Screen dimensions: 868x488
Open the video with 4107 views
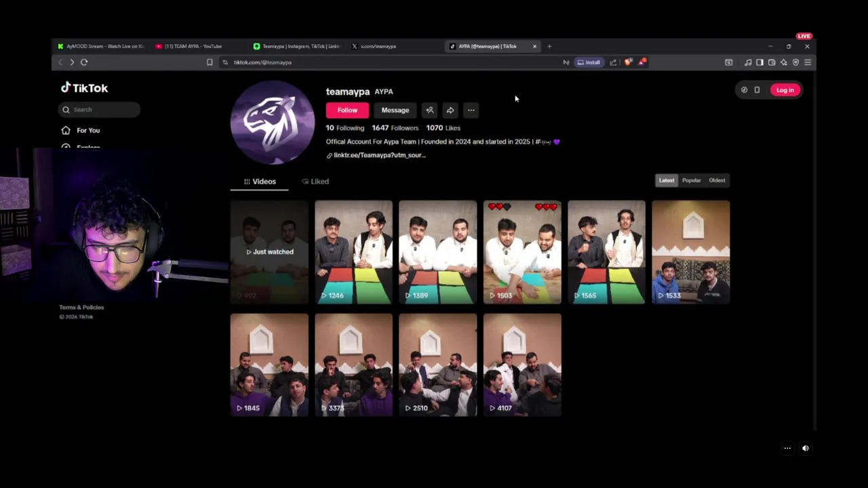point(522,365)
